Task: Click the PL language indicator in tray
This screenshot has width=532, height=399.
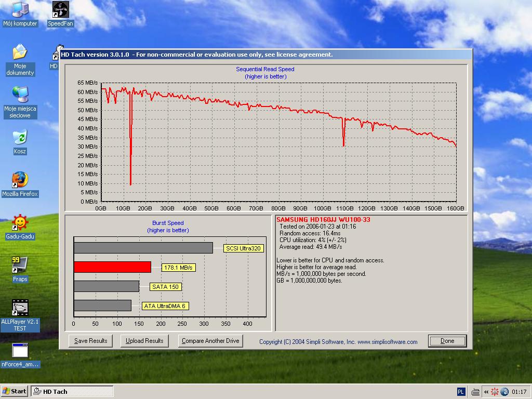Action: coord(460,392)
